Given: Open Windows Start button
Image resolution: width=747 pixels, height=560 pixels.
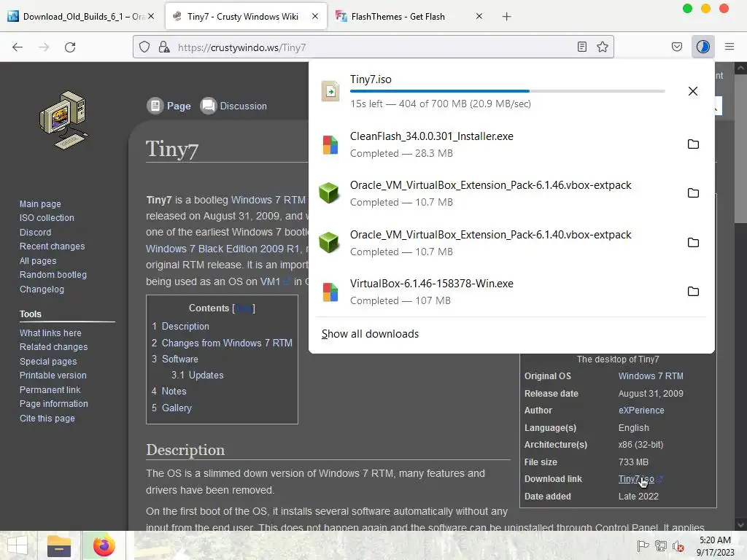Looking at the screenshot, I should (18, 545).
